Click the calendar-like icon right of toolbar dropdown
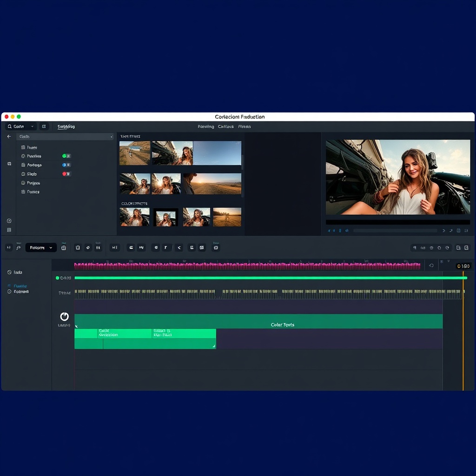 pyautogui.click(x=64, y=248)
